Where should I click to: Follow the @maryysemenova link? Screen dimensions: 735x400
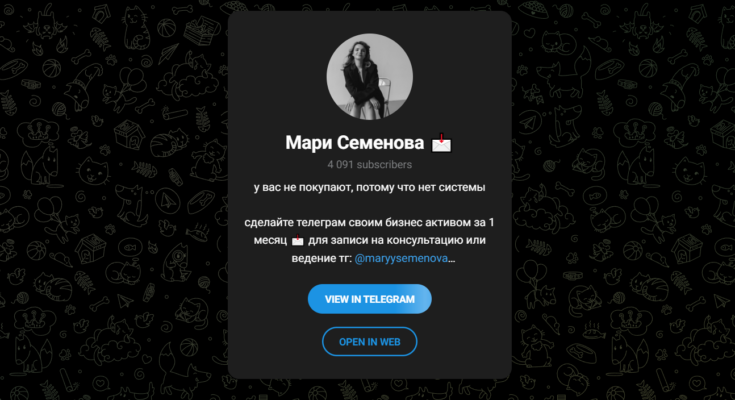click(x=401, y=258)
